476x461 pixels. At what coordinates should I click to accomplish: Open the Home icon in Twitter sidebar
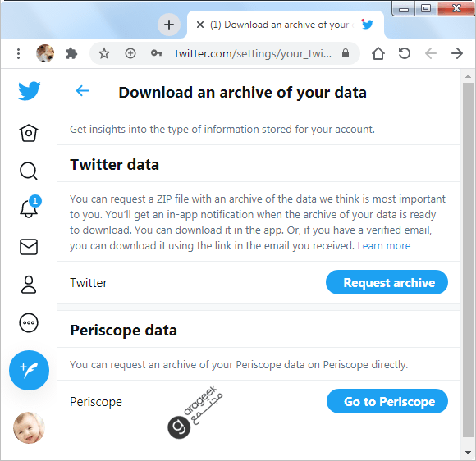29,133
